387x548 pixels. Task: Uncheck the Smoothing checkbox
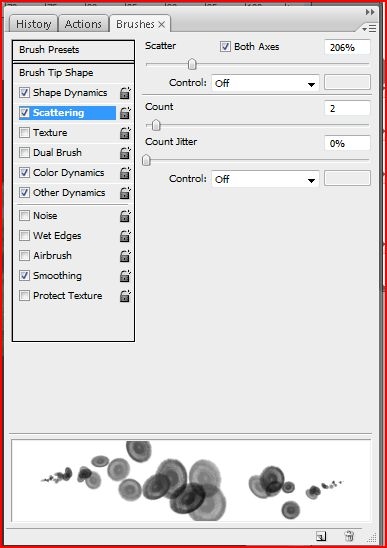pos(24,275)
